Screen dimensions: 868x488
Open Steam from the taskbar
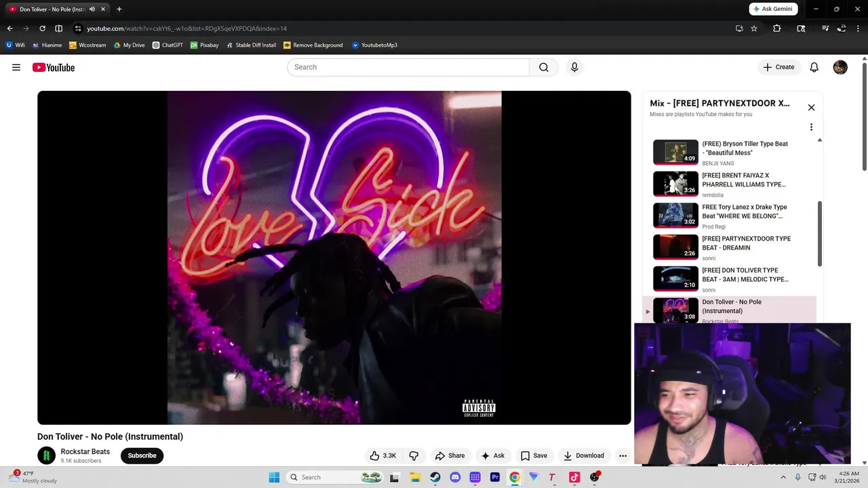pyautogui.click(x=435, y=477)
